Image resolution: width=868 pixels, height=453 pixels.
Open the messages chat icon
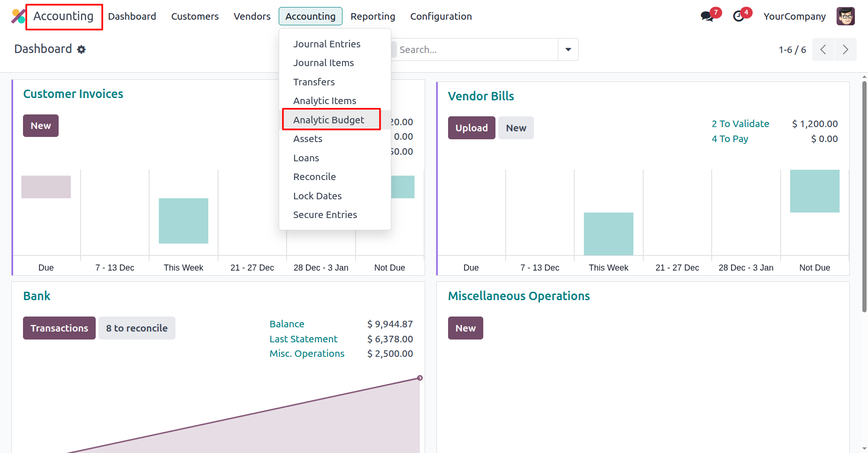707,16
